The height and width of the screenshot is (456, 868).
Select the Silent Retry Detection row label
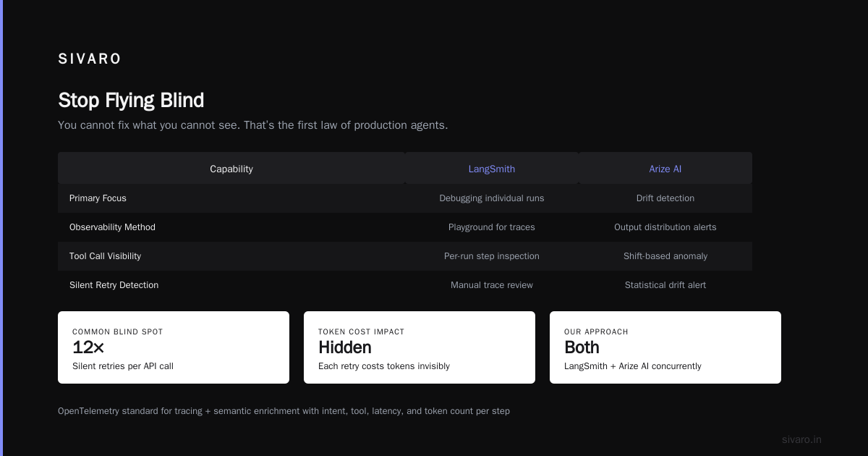[114, 285]
